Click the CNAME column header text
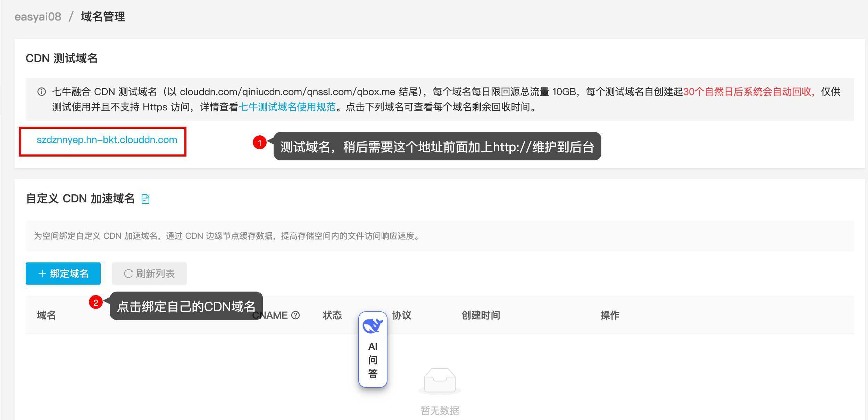 click(x=270, y=315)
